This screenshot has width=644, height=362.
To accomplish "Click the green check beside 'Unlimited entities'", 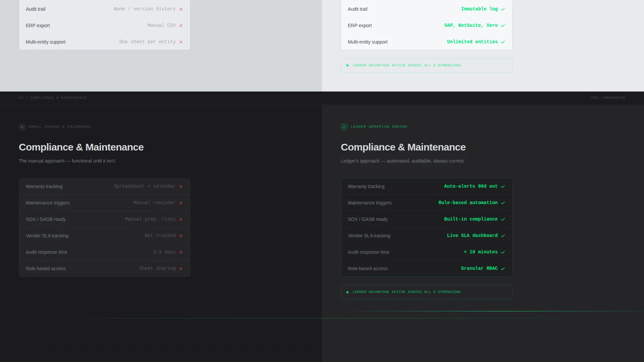I will 503,42.
